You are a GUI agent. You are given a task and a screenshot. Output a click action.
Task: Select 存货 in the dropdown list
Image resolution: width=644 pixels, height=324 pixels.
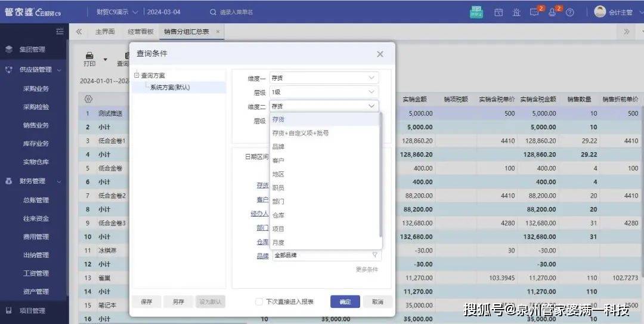324,119
